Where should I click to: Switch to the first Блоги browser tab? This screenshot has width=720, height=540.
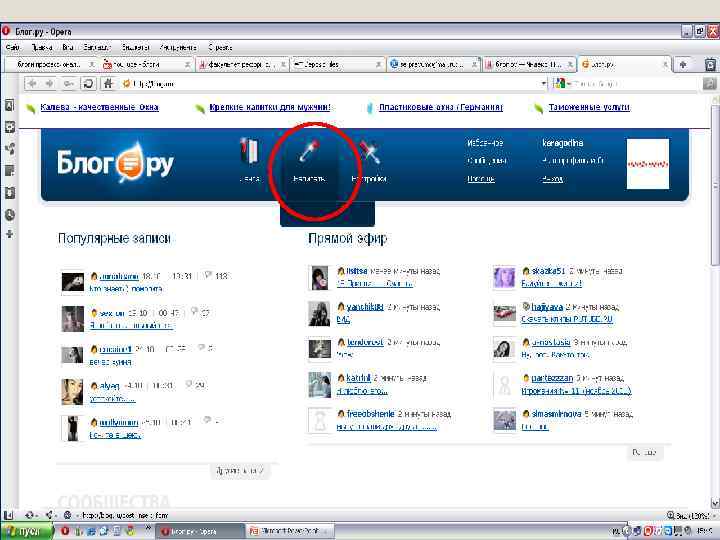click(51, 65)
